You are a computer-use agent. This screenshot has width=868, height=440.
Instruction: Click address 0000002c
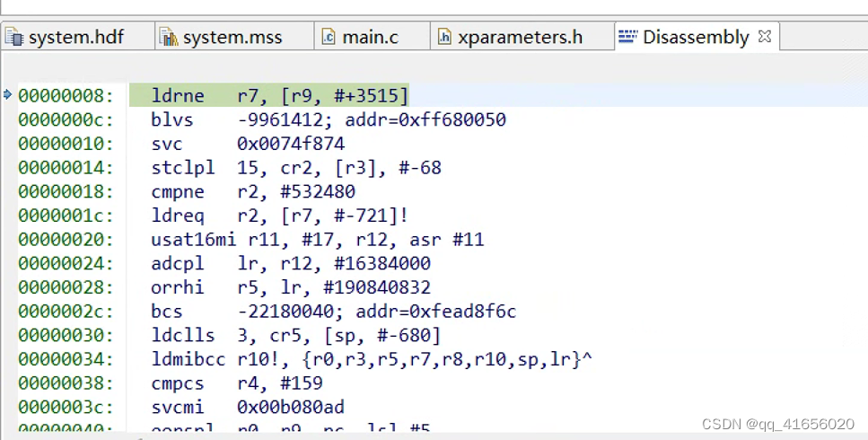click(x=66, y=311)
